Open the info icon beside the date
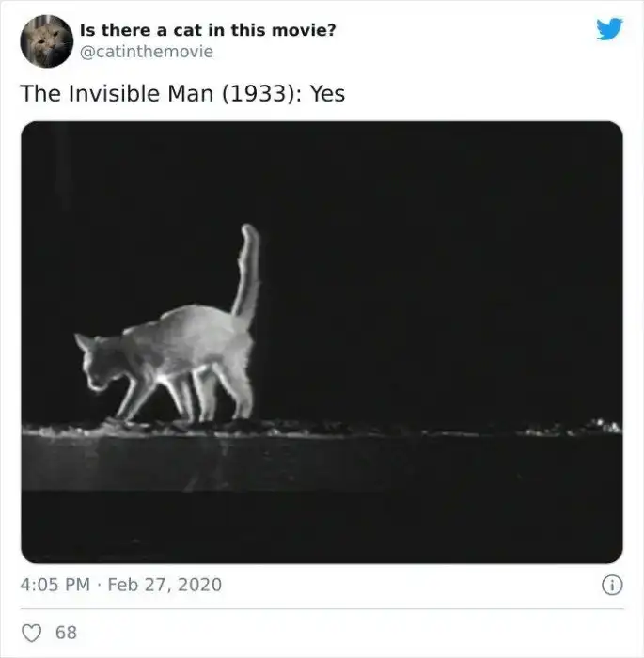Image resolution: width=644 pixels, height=658 pixels. [611, 585]
